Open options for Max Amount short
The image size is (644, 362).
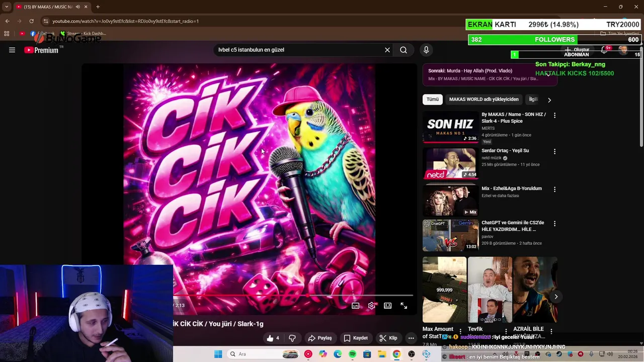coord(460,331)
